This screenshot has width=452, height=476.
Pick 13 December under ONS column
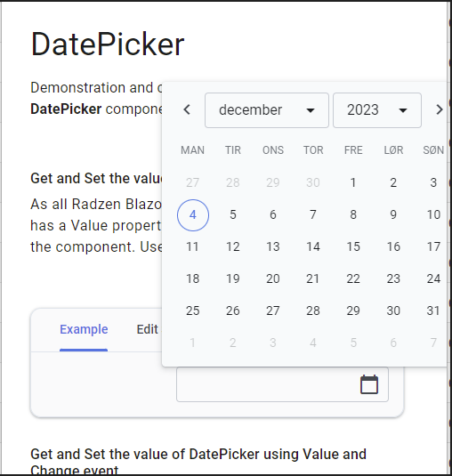click(273, 246)
